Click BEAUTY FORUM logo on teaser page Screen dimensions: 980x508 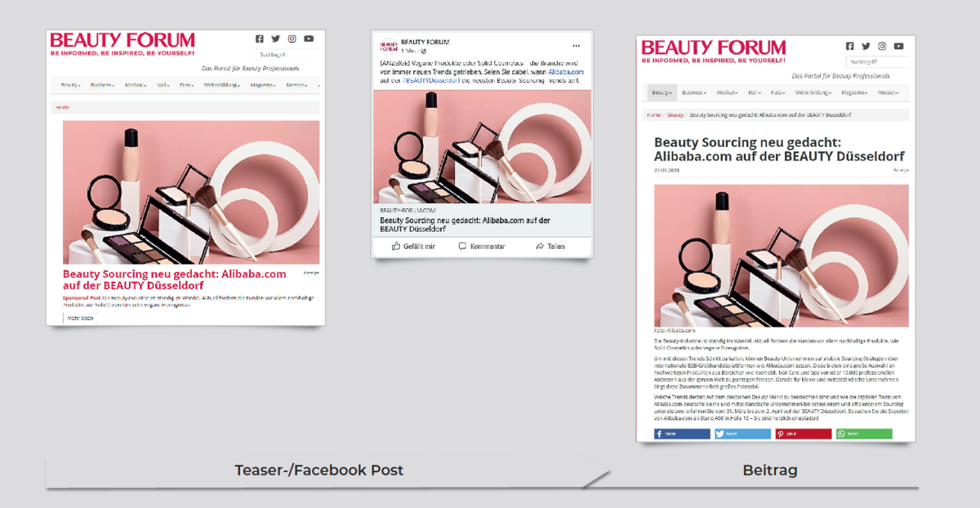pyautogui.click(x=122, y=43)
